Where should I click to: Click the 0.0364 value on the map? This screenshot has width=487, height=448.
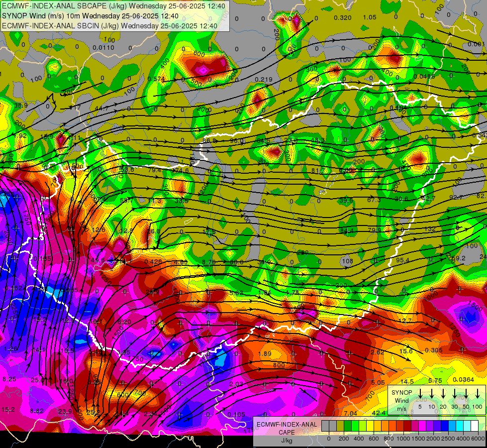pos(463,380)
